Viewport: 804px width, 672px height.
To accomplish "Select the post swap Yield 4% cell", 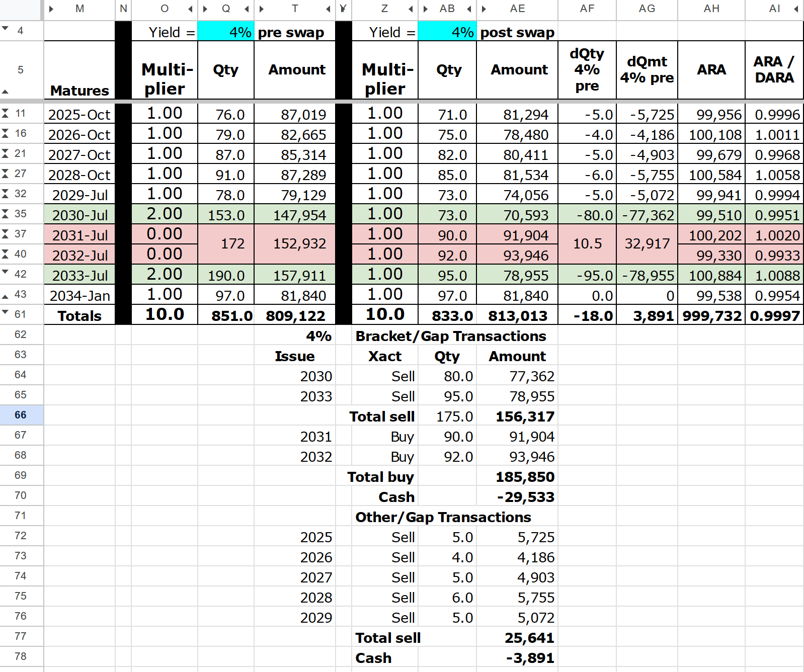I will [447, 31].
